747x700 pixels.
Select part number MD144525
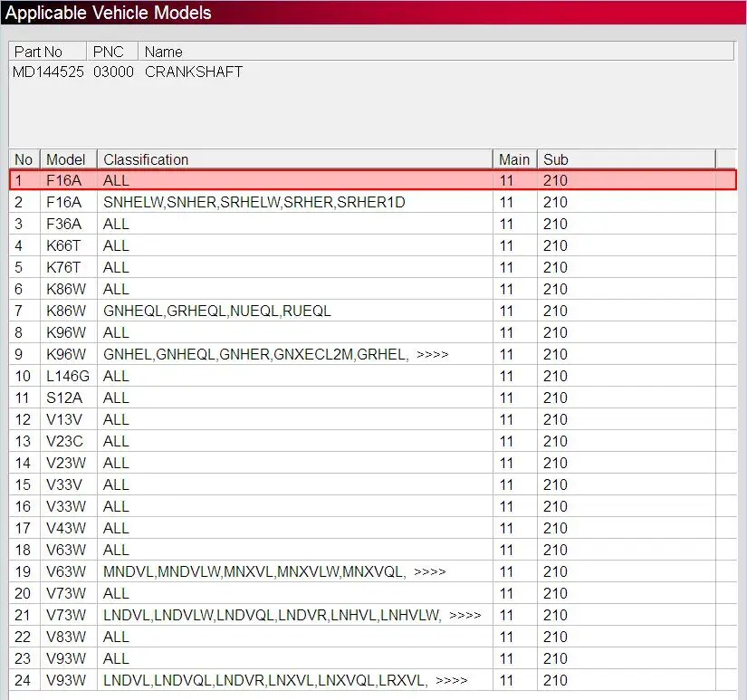48,72
